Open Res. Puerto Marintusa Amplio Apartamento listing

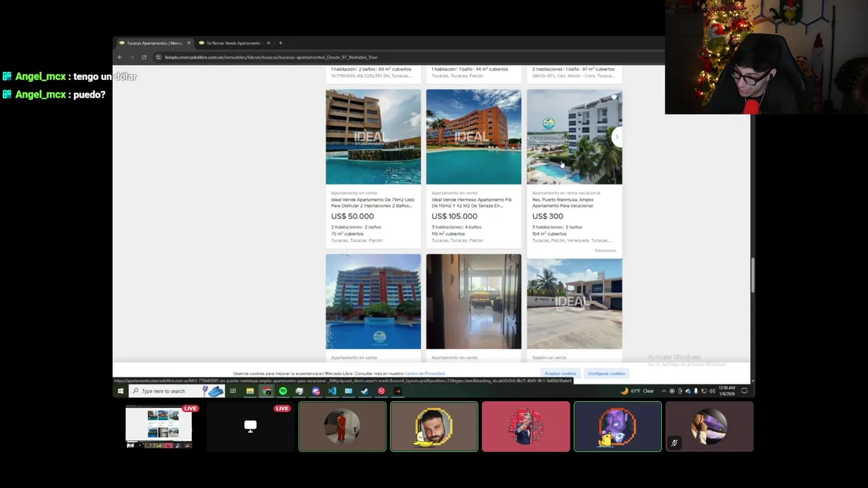pyautogui.click(x=564, y=203)
